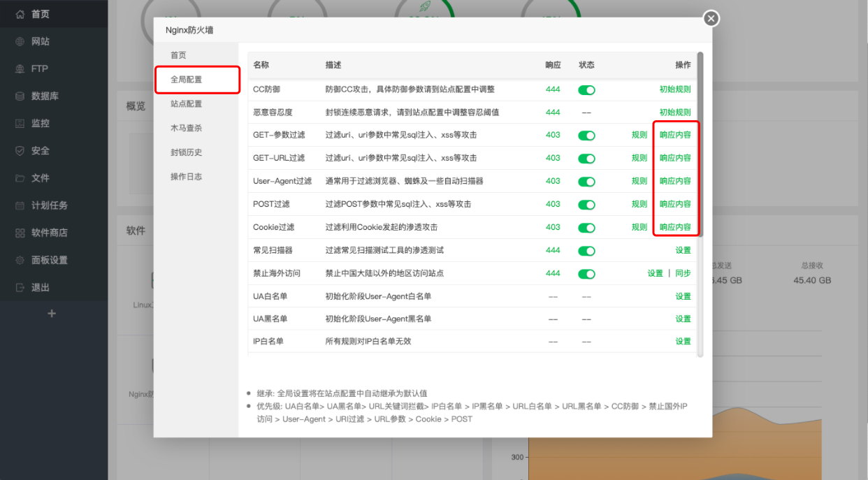Open 规则 for User-Agent过滤
868x480 pixels.
639,181
